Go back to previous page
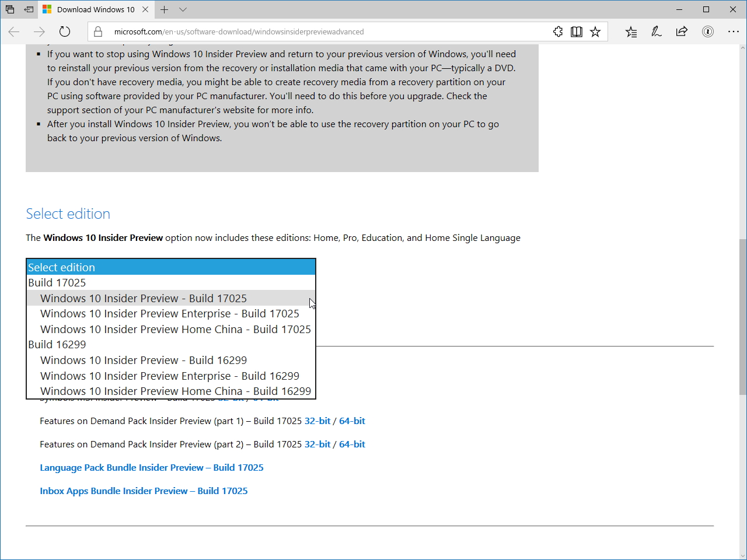 pos(14,32)
